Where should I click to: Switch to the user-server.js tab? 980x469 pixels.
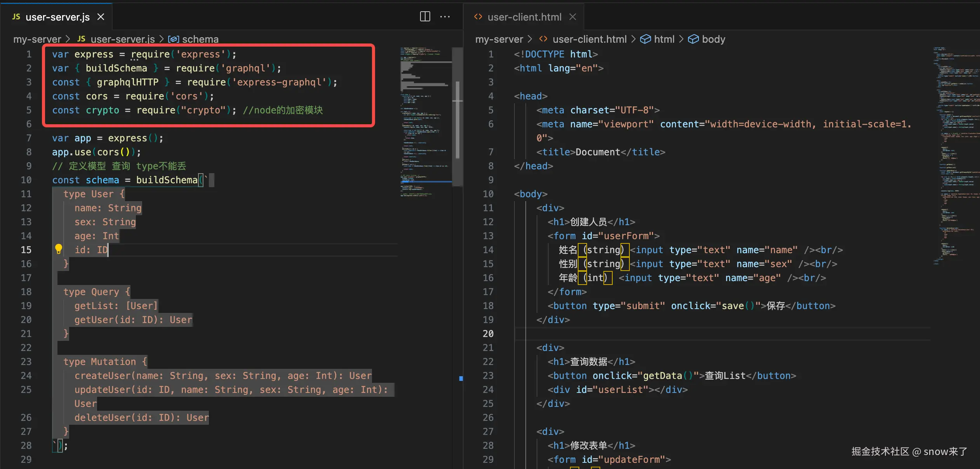57,17
